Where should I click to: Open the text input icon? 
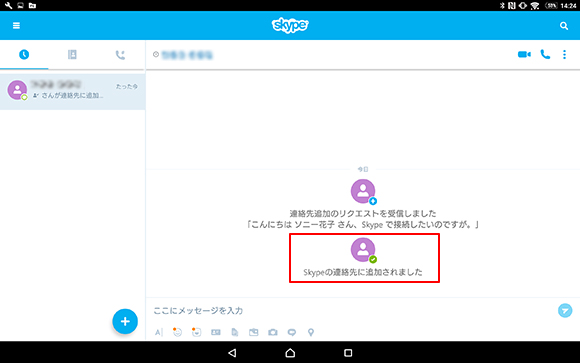159,332
